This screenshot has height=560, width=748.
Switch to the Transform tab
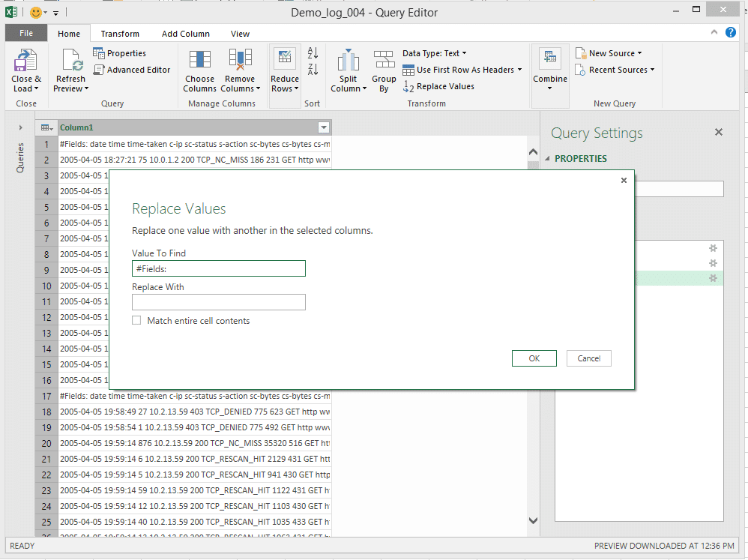pyautogui.click(x=120, y=34)
